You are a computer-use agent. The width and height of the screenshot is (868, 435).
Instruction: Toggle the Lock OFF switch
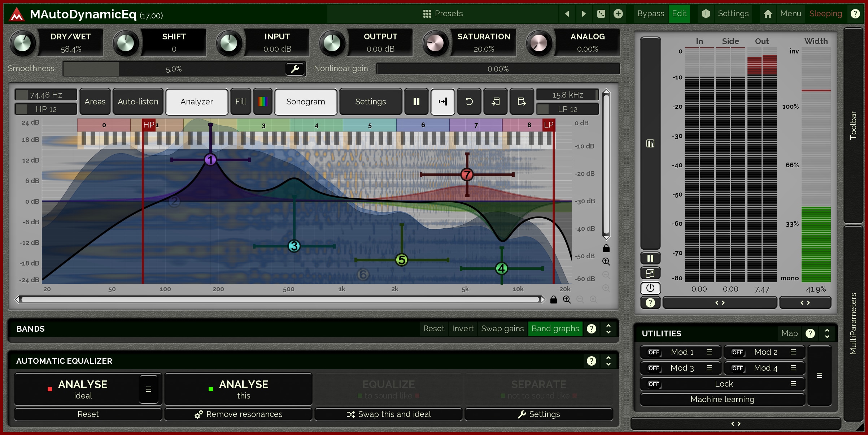pyautogui.click(x=654, y=384)
